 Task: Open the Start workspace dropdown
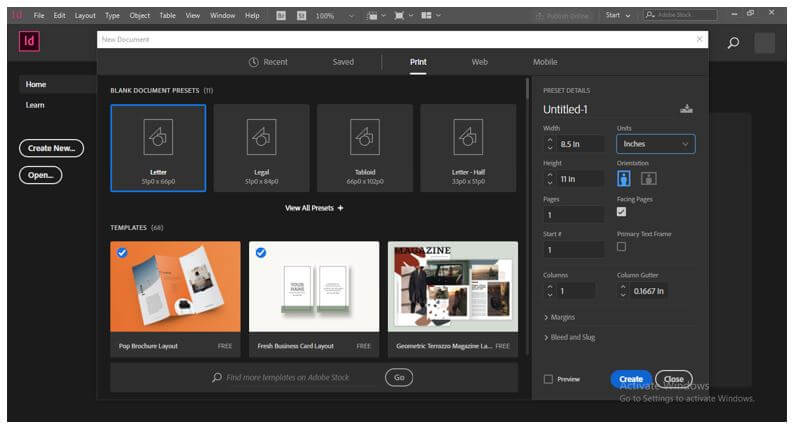coord(618,16)
